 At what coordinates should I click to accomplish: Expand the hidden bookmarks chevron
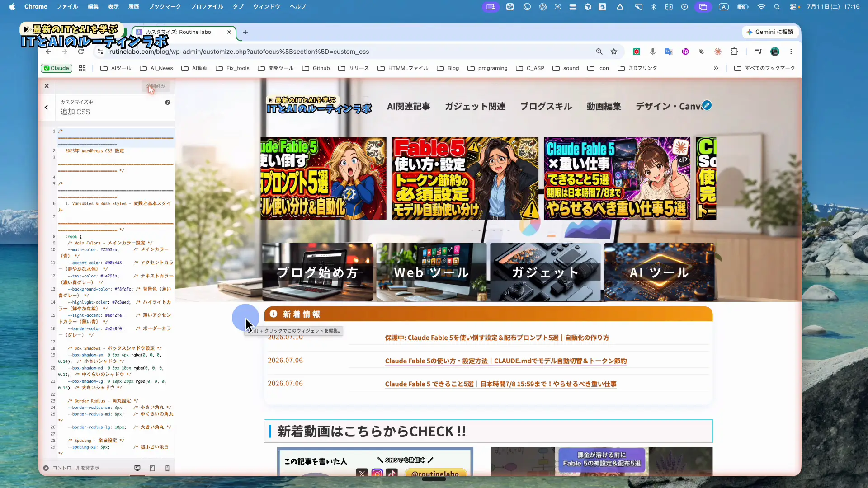[716, 68]
